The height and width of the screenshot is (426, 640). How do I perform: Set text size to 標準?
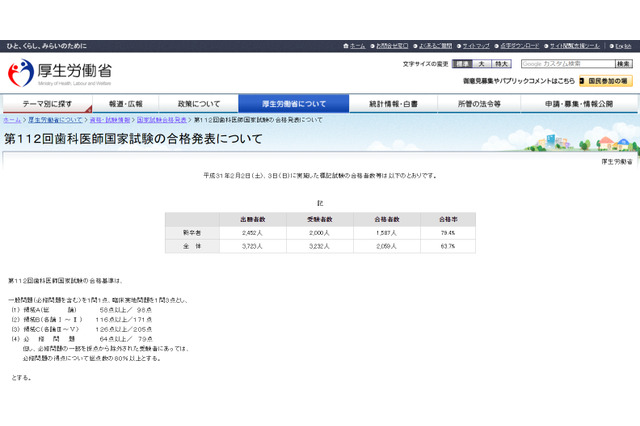point(462,64)
